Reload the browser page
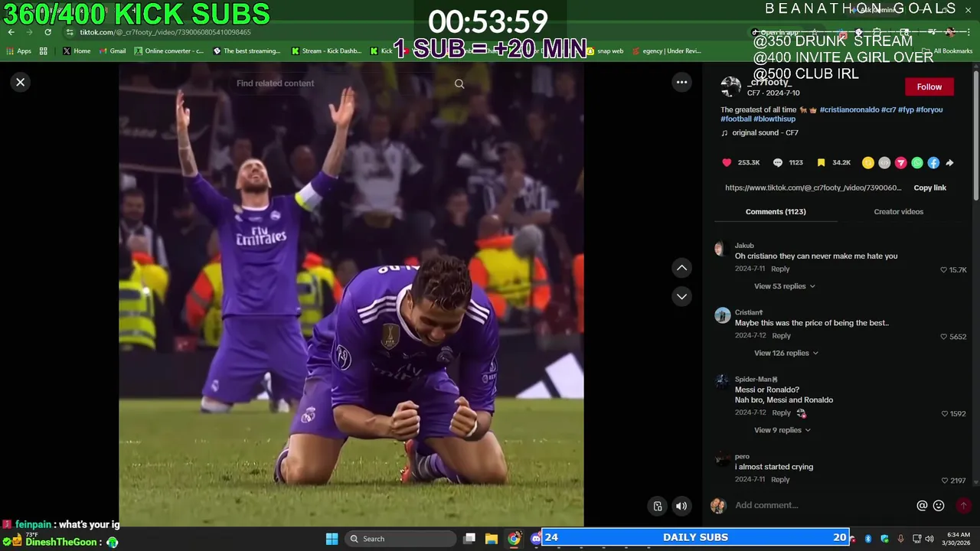Screen dimensions: 980x551 click(47, 32)
